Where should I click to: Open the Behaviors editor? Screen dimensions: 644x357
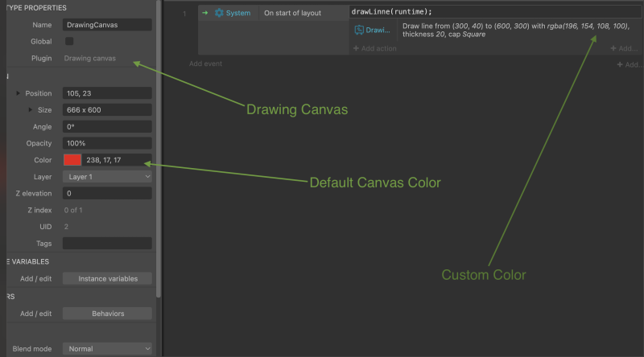click(x=107, y=314)
